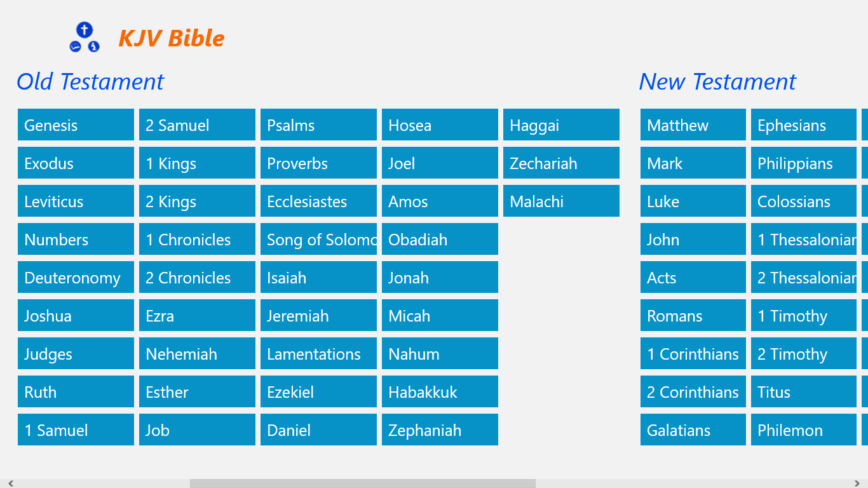
Task: Open the Ephesians book tile
Action: (x=803, y=125)
